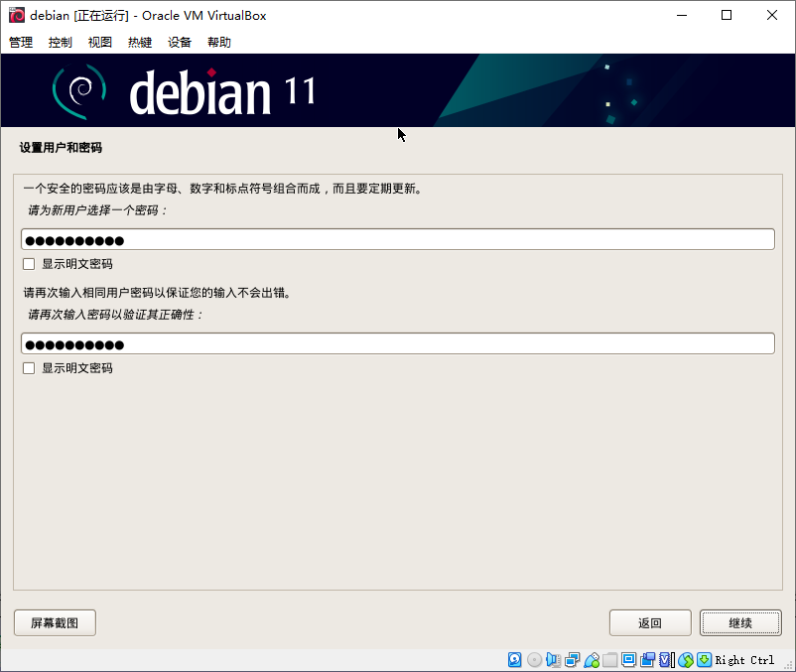Viewport: 796px width, 672px height.
Task: Click the 设置用户和密码 heading
Action: [61, 148]
